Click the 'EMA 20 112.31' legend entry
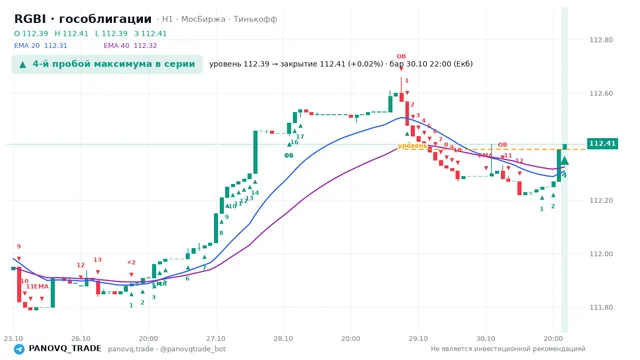The image size is (640, 360). [x=40, y=45]
